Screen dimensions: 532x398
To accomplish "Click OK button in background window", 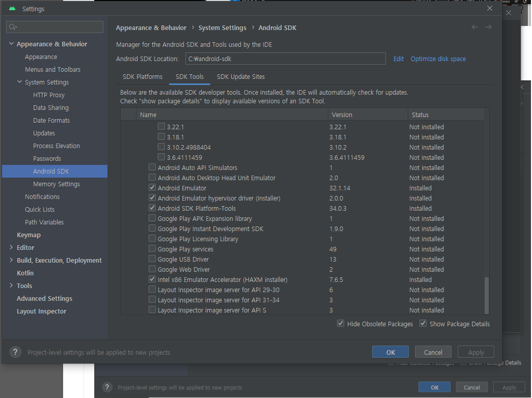I will [x=434, y=387].
